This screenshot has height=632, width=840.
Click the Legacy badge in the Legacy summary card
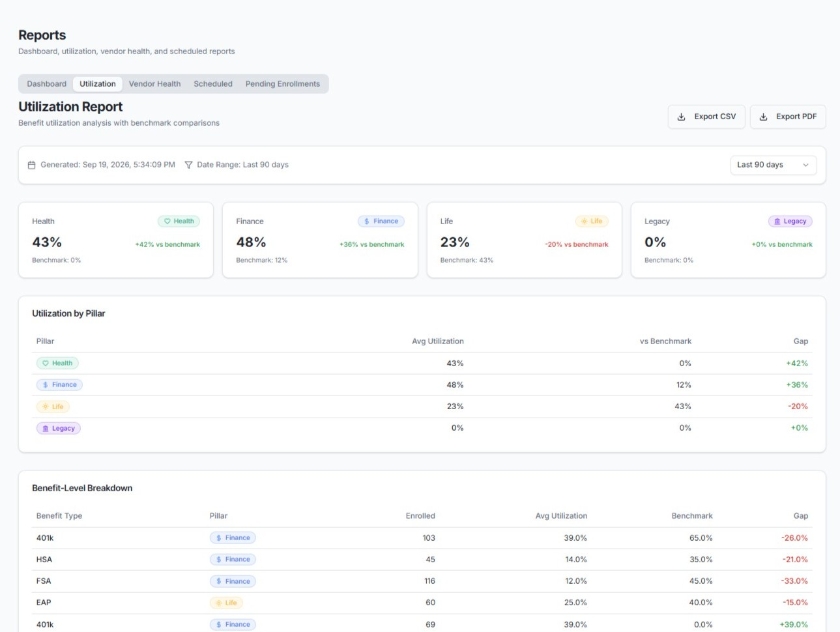tap(790, 222)
